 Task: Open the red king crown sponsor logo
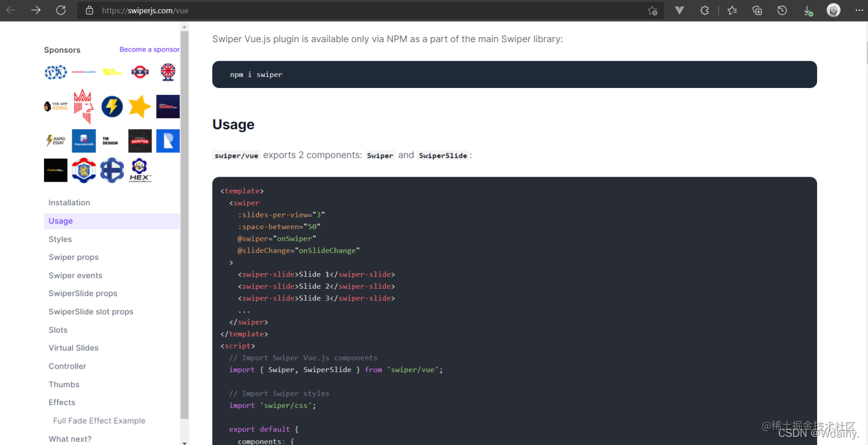coord(83,106)
